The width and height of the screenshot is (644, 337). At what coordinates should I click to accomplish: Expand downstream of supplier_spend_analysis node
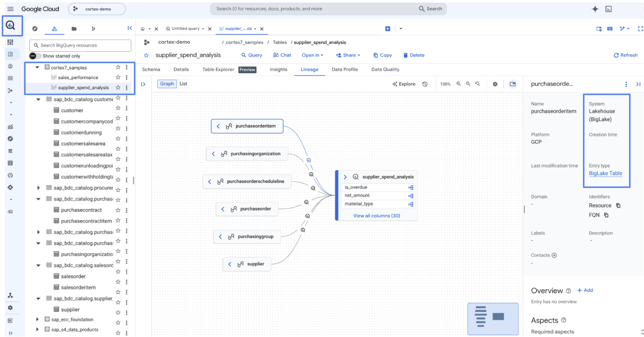click(x=345, y=177)
